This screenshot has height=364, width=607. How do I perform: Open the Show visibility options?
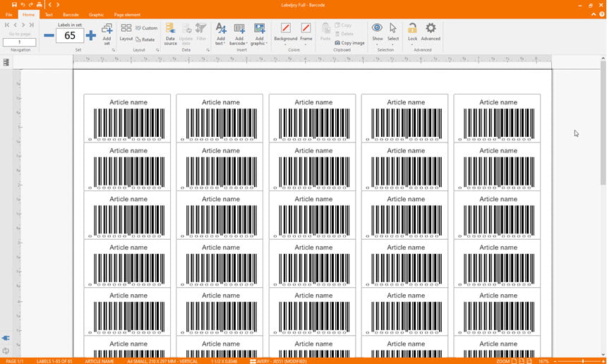378,34
